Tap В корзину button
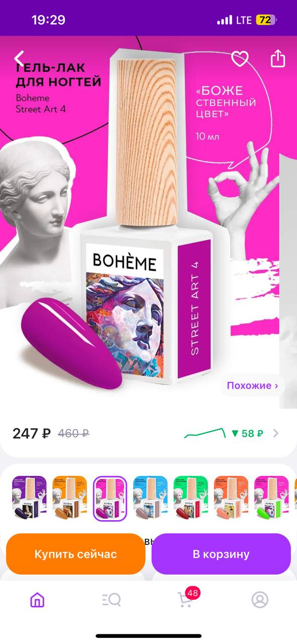This screenshot has height=644, width=297. (221, 554)
